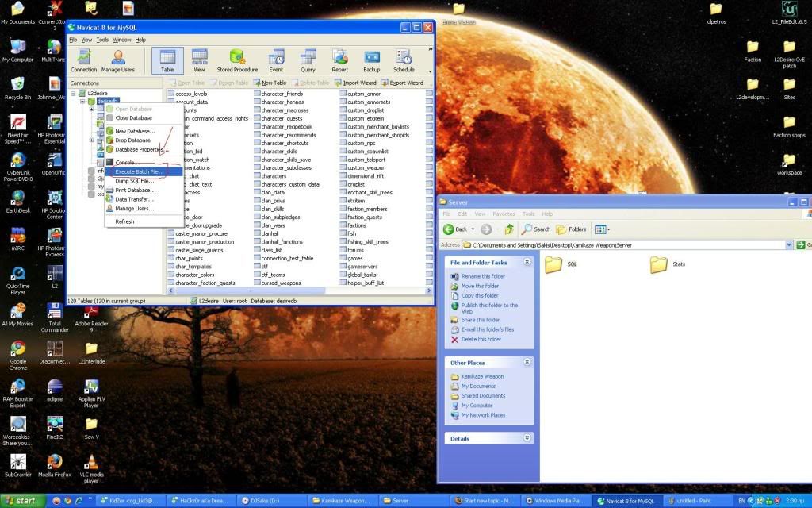Click the Event toolbar icon
812x508 pixels.
276,60
